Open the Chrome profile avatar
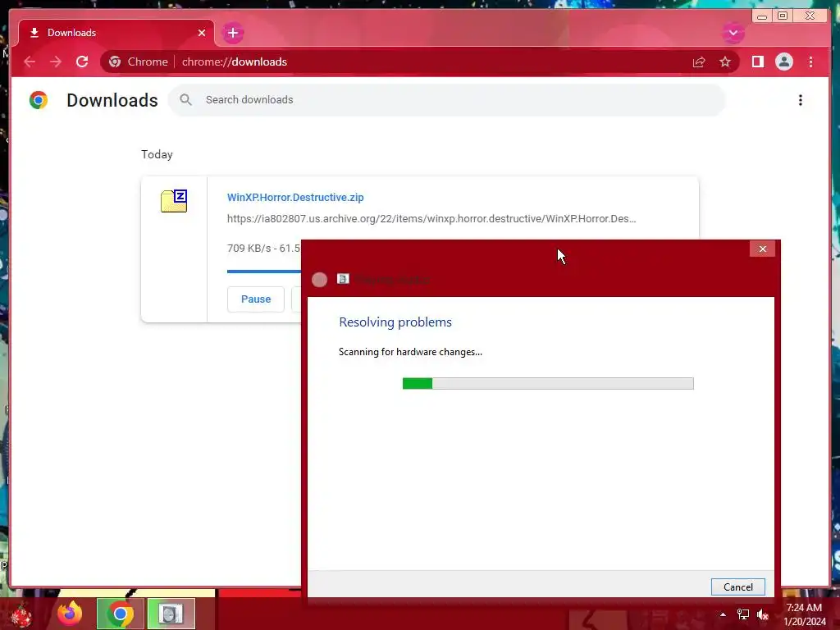Viewport: 840px width, 630px height. pyautogui.click(x=783, y=62)
